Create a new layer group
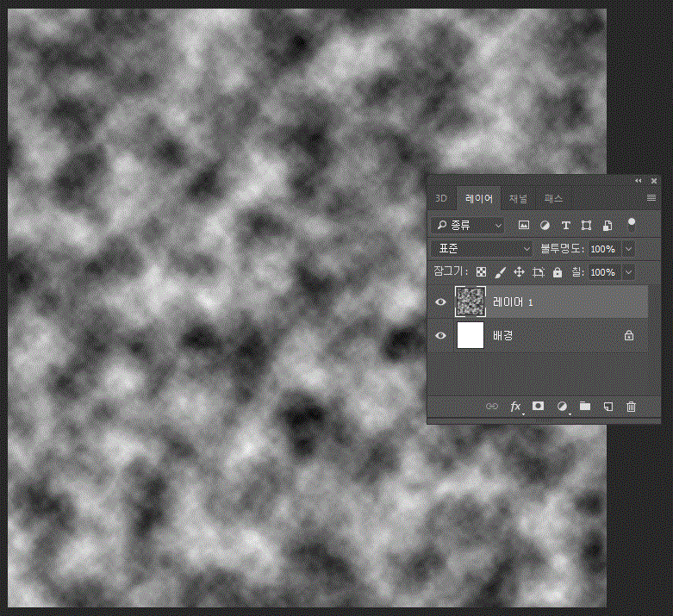The height and width of the screenshot is (616, 673). 585,406
